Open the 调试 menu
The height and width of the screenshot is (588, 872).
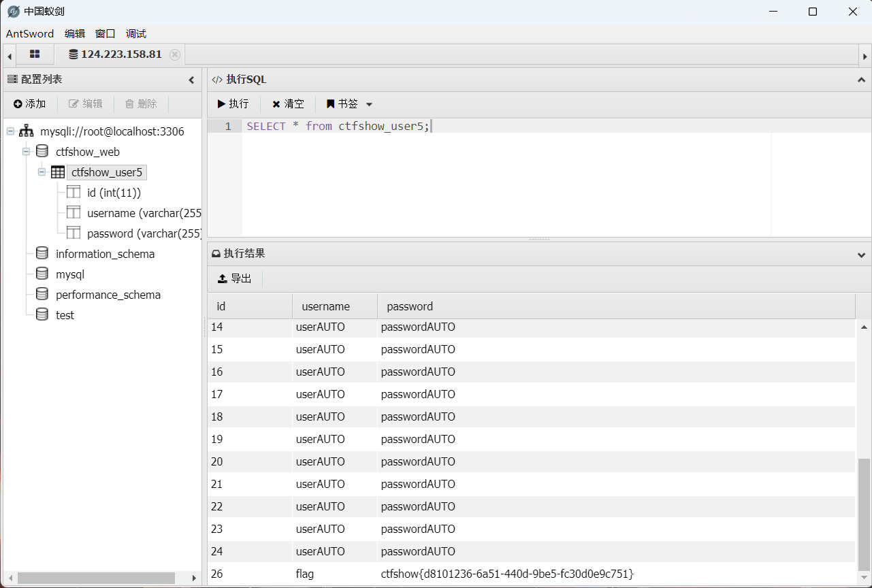pos(136,33)
